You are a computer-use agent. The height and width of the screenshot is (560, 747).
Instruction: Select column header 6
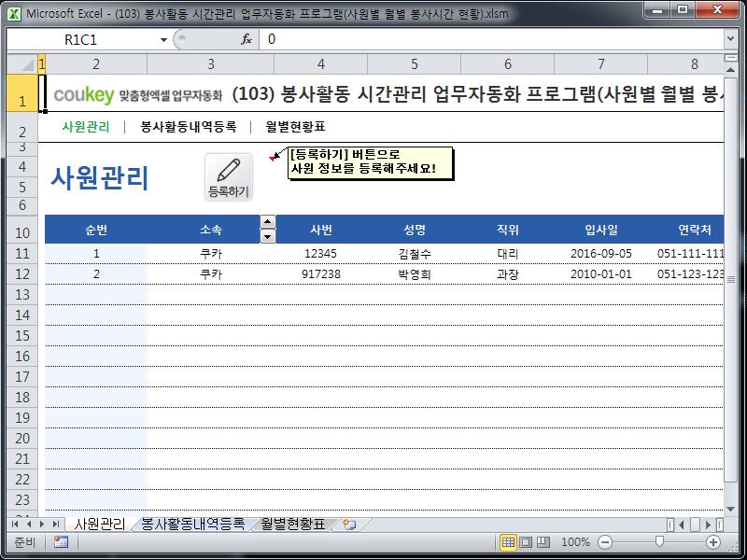coord(508,63)
